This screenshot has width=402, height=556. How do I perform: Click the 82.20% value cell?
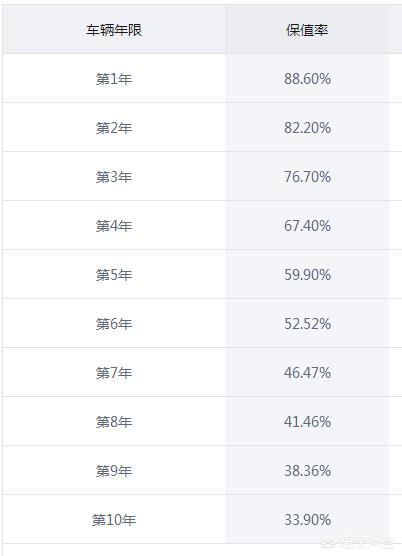tap(307, 128)
